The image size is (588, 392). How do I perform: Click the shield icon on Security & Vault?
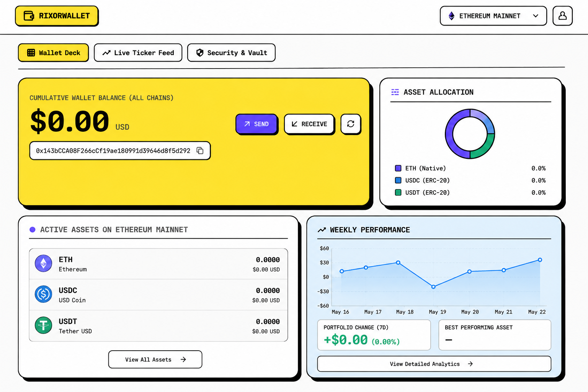point(200,53)
